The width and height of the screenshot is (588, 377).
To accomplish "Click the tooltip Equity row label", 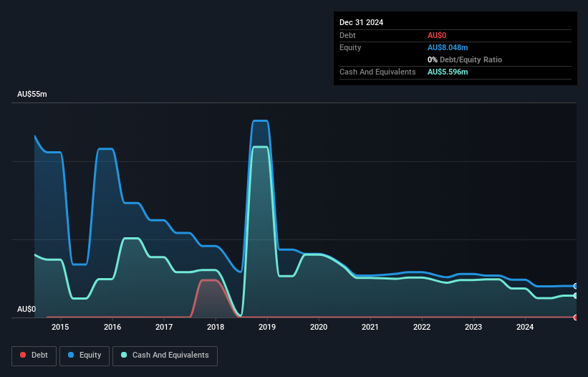I will coord(350,47).
